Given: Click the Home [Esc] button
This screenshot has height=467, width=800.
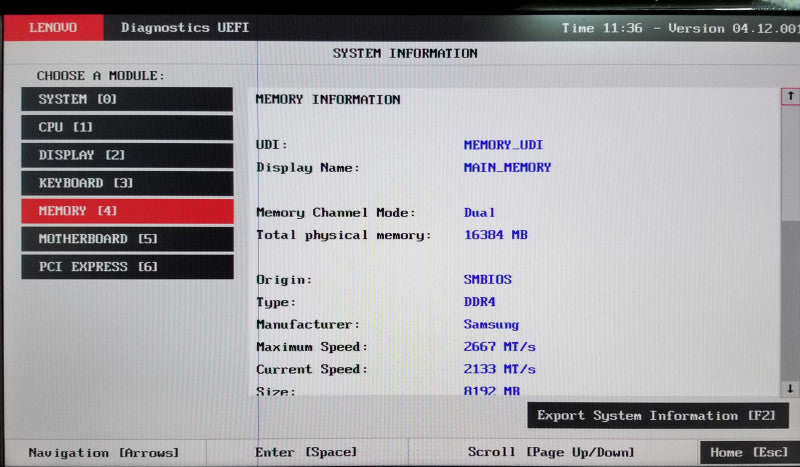Looking at the screenshot, I should pyautogui.click(x=749, y=452).
